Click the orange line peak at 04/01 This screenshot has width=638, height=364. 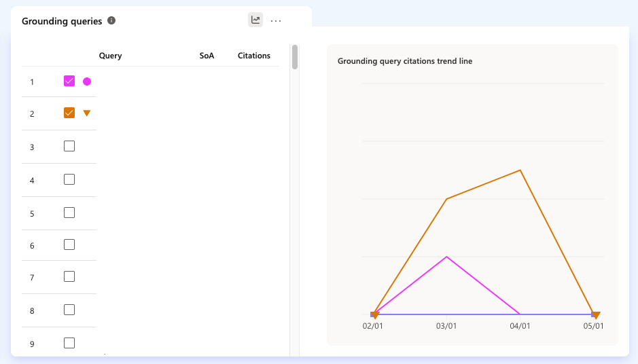pos(520,170)
